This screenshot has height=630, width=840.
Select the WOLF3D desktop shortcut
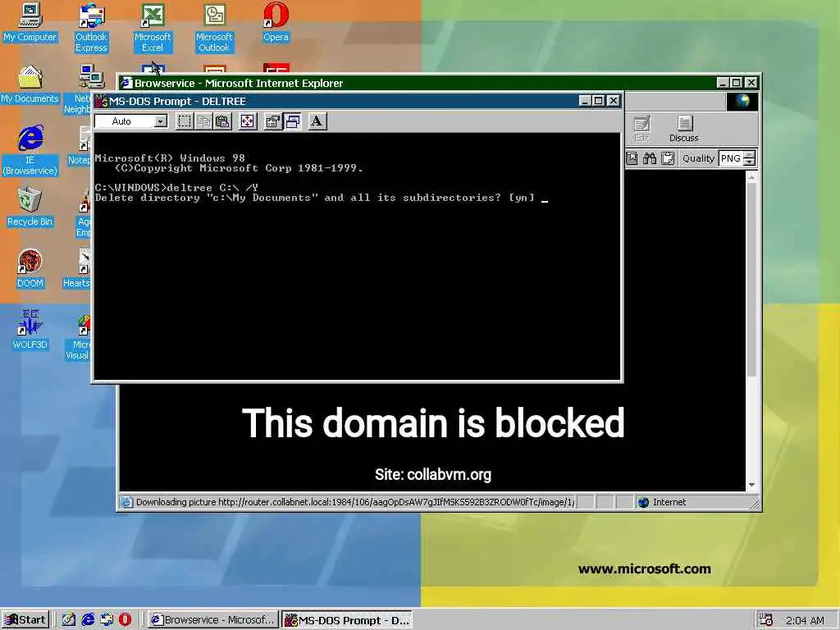(30, 331)
